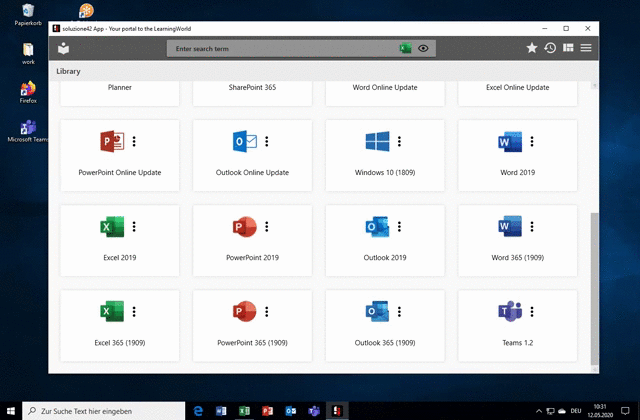Image resolution: width=640 pixels, height=420 pixels.
Task: Open Word from the taskbar
Action: pos(221,411)
